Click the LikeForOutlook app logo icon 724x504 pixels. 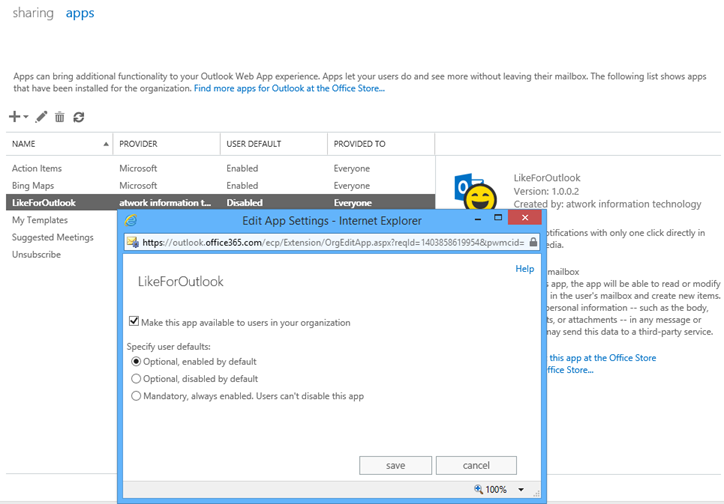coord(475,190)
